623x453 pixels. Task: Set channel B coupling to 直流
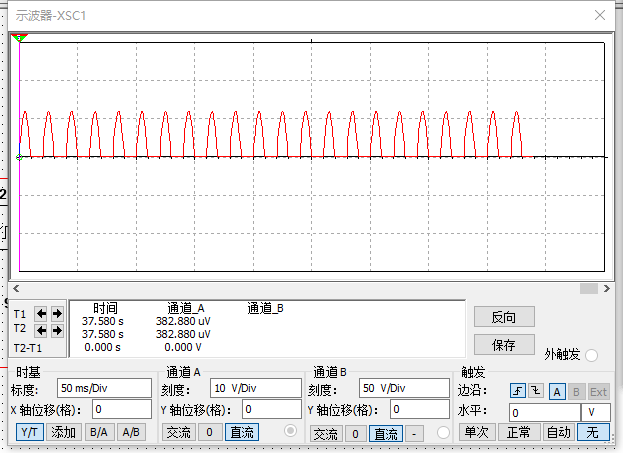pyautogui.click(x=386, y=434)
